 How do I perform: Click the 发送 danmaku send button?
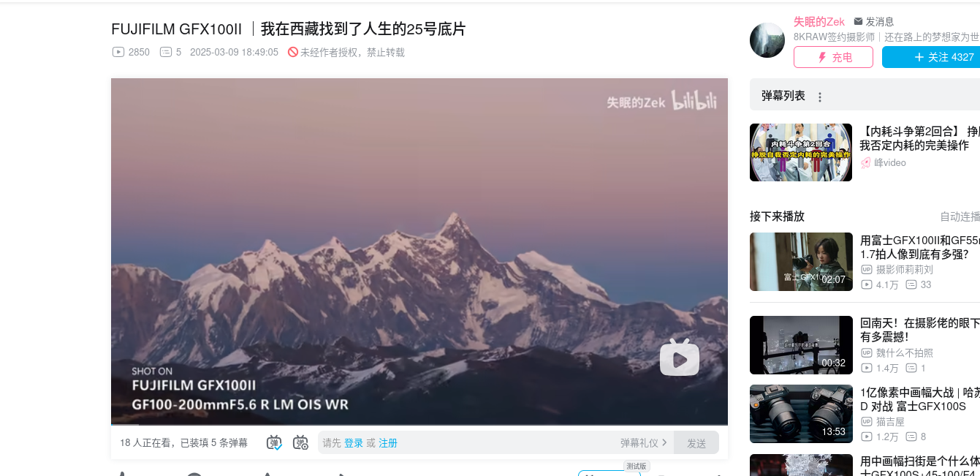point(696,442)
